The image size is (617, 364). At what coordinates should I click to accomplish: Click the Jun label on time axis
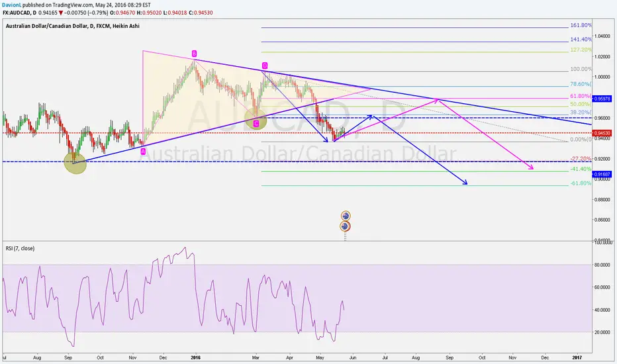pos(353,357)
